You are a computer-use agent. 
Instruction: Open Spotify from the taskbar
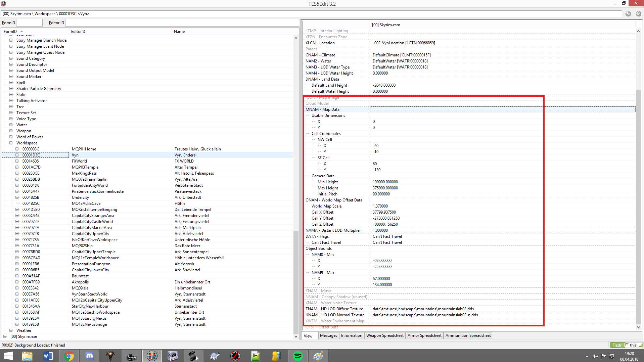coord(297,356)
